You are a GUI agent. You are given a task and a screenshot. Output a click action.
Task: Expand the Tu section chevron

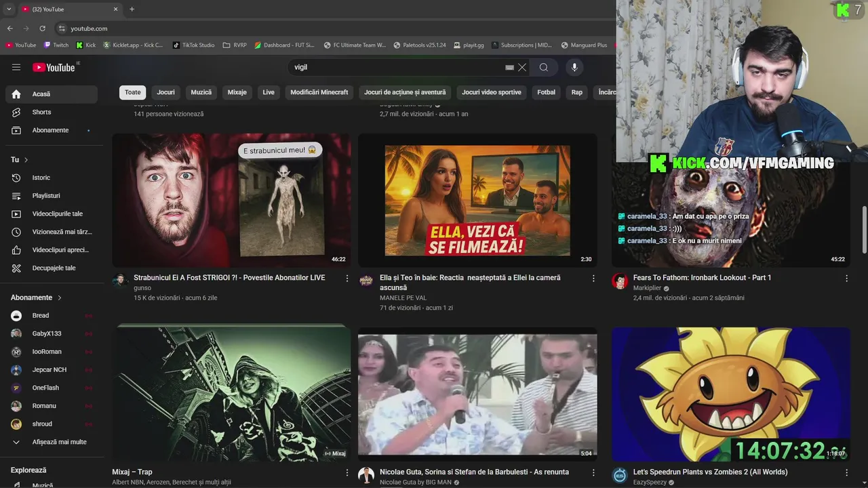26,160
